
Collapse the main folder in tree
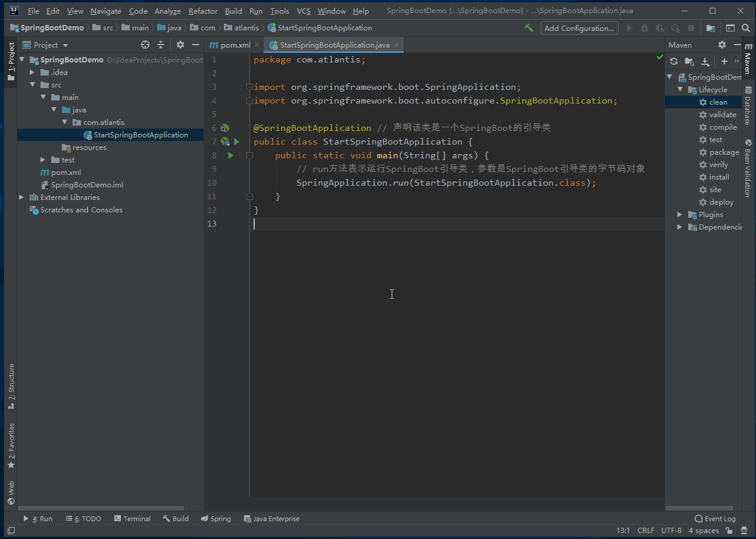coord(43,98)
